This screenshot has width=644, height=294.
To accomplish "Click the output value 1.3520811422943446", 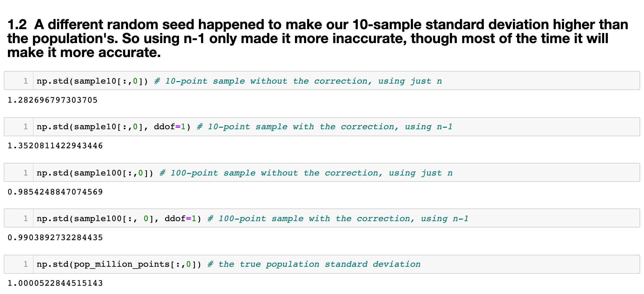I will pos(55,146).
